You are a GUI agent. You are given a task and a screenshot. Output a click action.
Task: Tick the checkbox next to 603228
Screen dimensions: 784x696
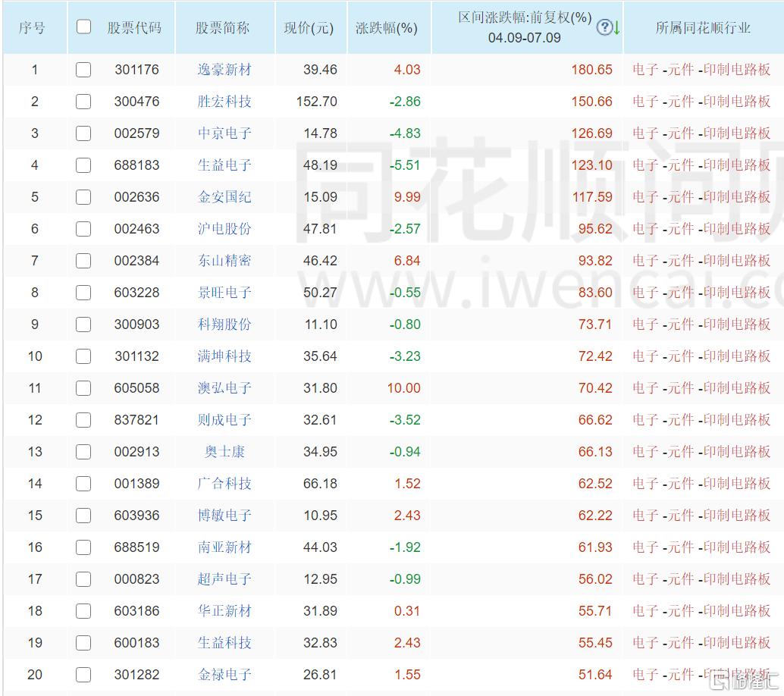pos(83,293)
